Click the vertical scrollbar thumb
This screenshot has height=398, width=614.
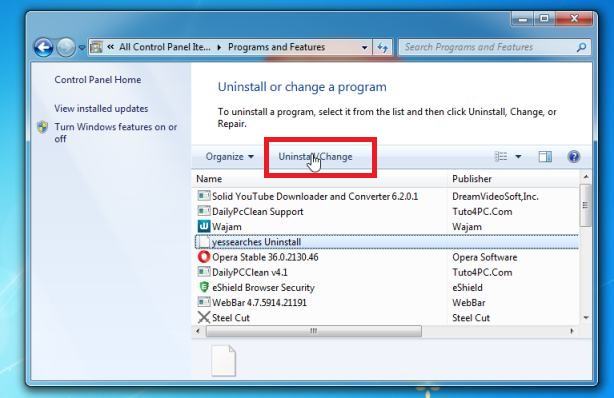point(585,205)
